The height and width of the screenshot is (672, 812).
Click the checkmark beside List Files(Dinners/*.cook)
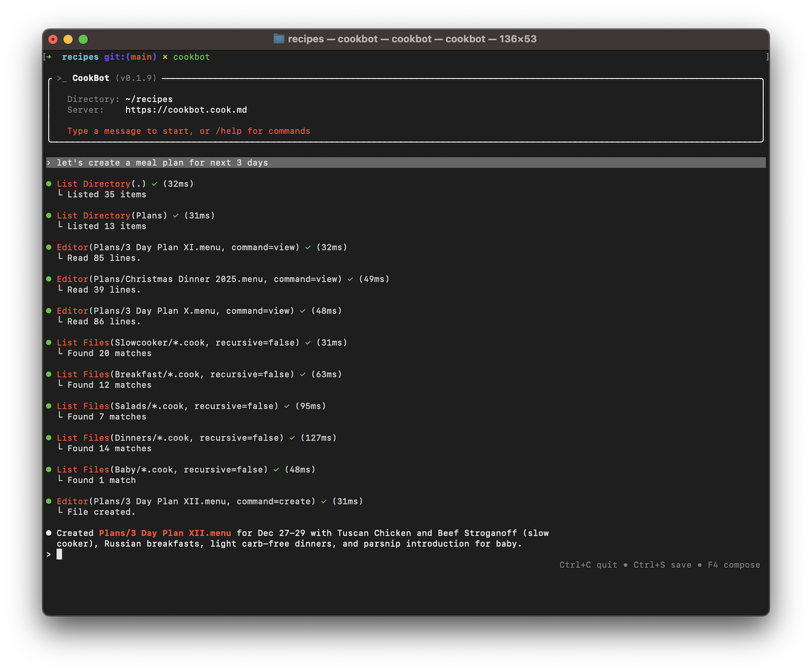pos(294,438)
